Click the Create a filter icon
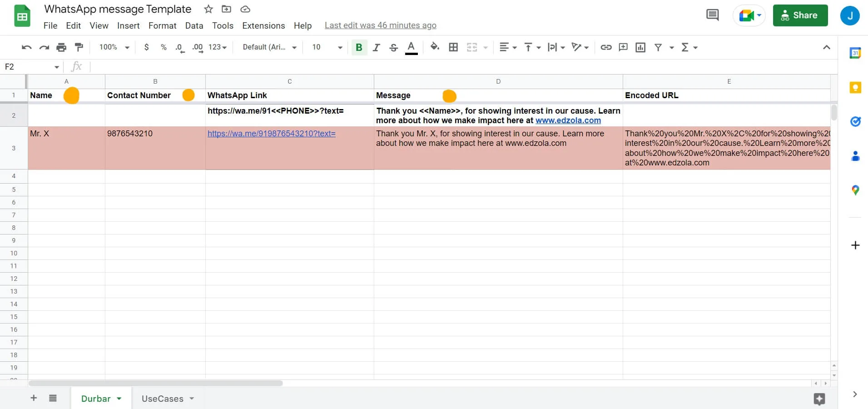Screen dimensions: 868x409 click(x=658, y=47)
